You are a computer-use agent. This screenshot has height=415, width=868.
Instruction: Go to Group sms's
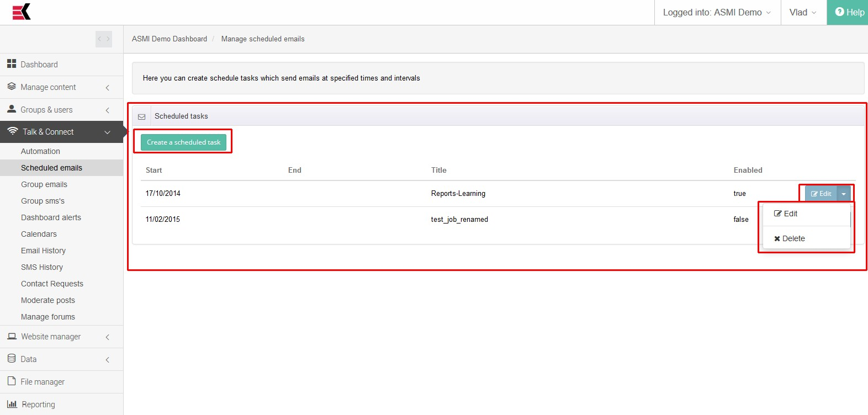tap(43, 201)
